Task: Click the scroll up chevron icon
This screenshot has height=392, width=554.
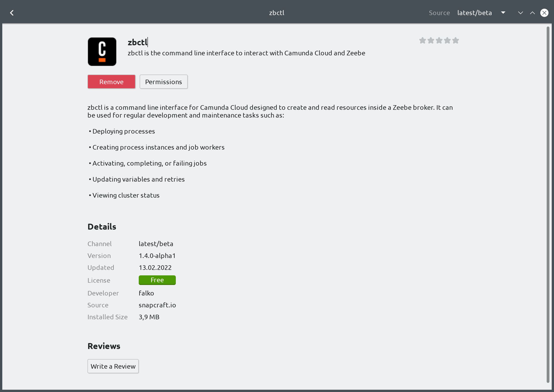Action: point(532,13)
